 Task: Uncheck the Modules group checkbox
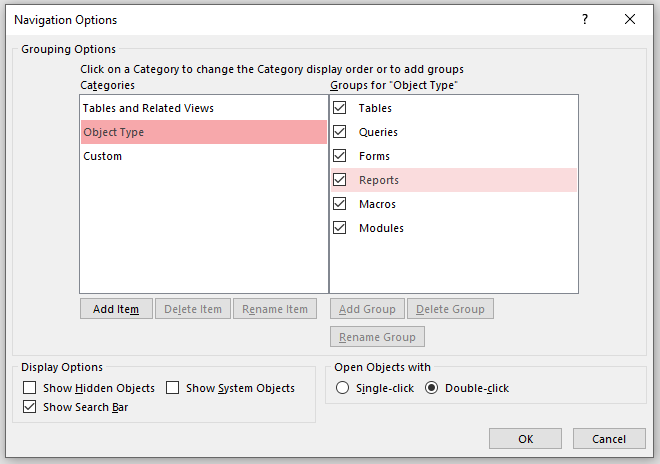(x=340, y=228)
